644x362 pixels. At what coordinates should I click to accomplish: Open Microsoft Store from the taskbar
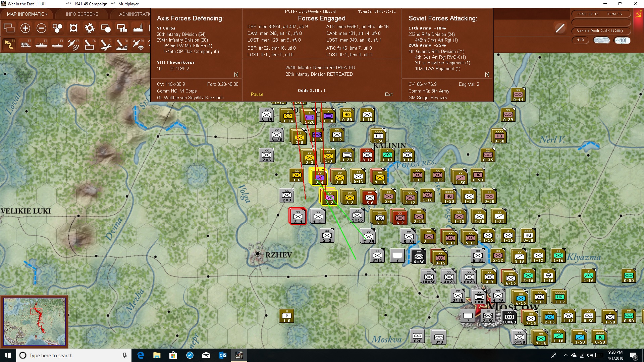(173, 355)
